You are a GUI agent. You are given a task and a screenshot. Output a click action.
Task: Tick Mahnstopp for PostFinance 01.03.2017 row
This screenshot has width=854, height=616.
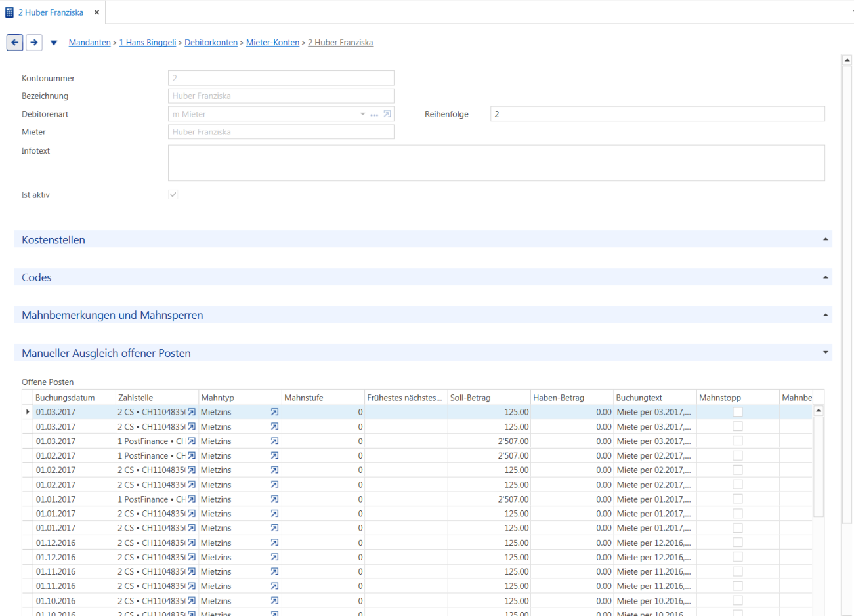(738, 441)
